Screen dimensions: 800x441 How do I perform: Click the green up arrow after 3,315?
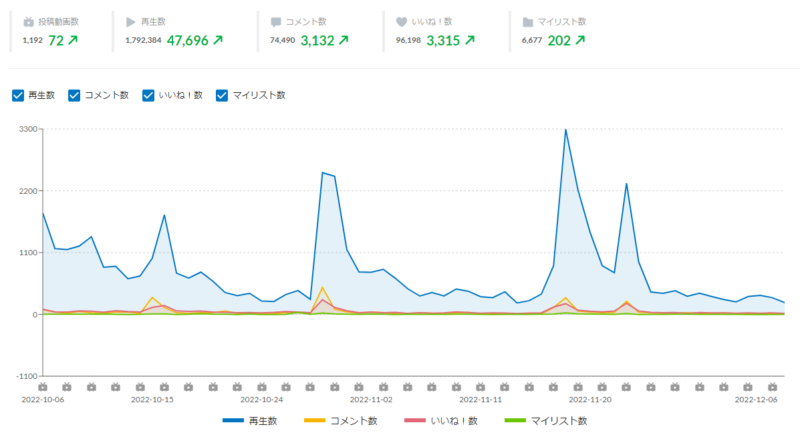(x=470, y=40)
